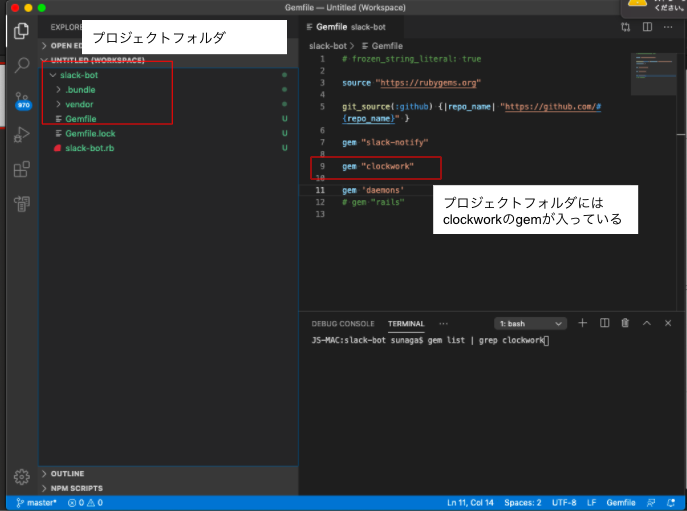
Task: Click Ln 11, Col 14 cursor position
Action: [x=470, y=503]
